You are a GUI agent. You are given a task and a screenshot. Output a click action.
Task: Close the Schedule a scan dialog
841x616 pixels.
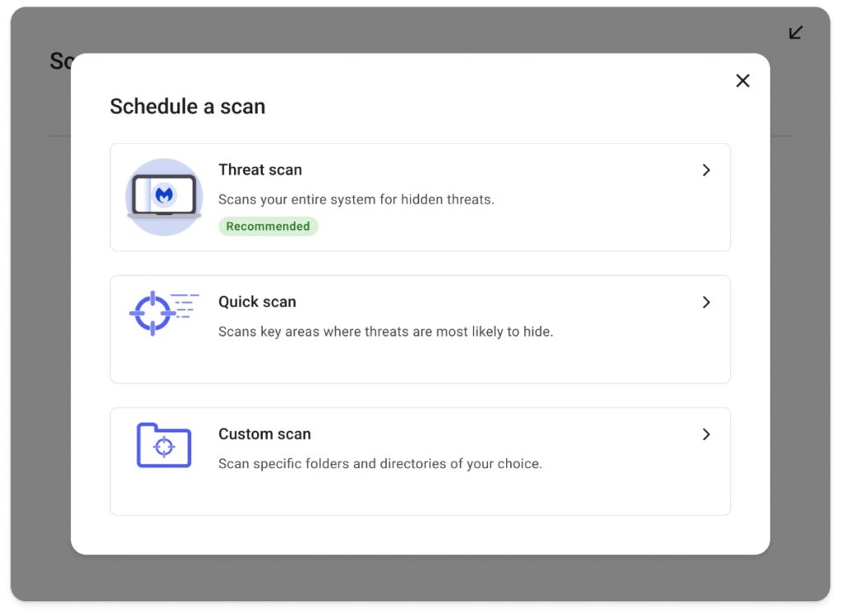pos(742,80)
